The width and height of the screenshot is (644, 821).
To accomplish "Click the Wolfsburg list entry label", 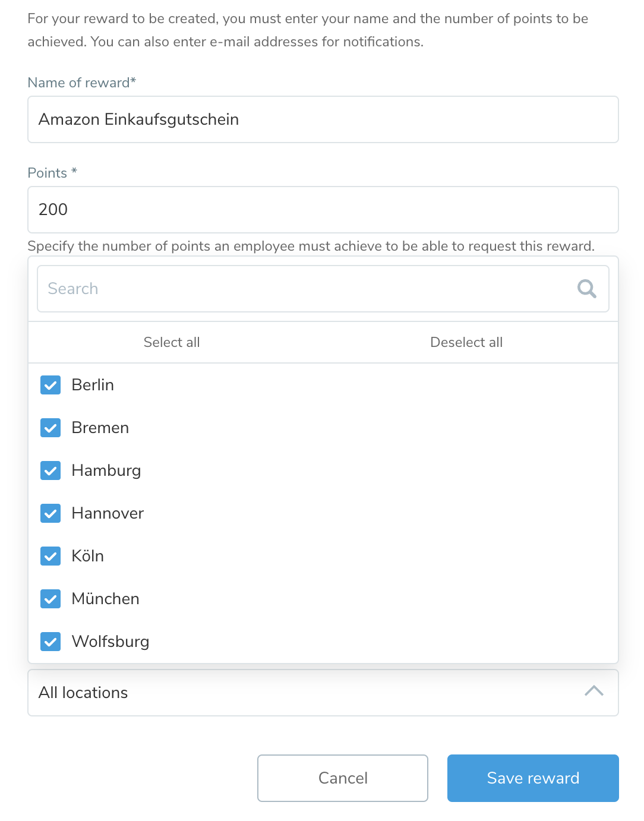I will (x=111, y=642).
